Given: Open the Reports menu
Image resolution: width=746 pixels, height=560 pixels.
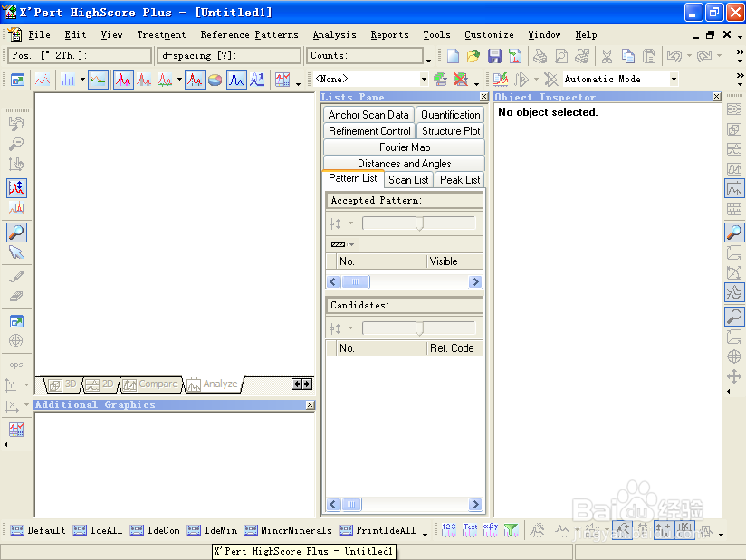Looking at the screenshot, I should [x=389, y=34].
